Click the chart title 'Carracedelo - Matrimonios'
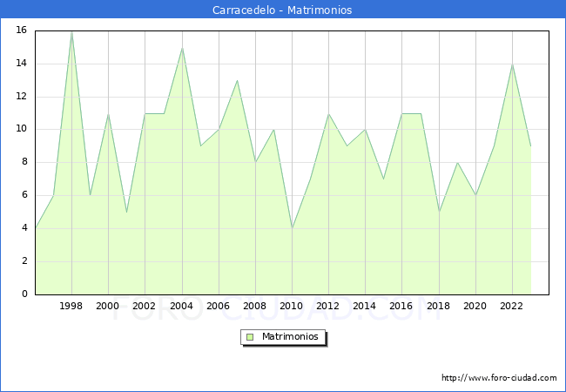 click(282, 10)
